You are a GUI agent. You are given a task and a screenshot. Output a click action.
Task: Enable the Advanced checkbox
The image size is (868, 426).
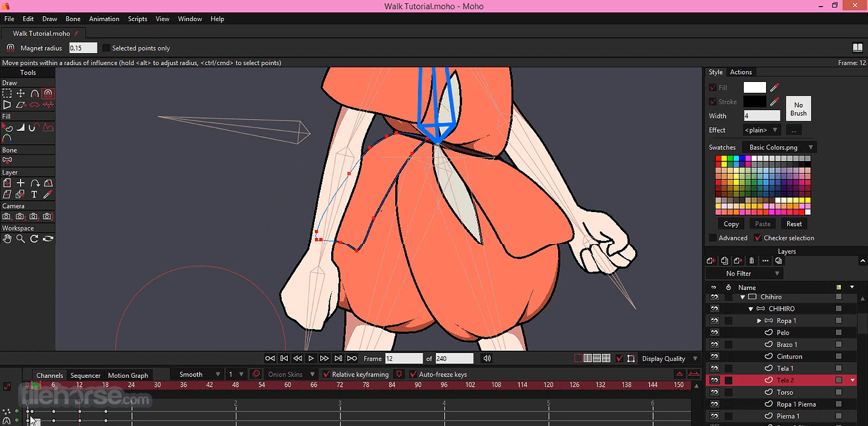tap(713, 238)
